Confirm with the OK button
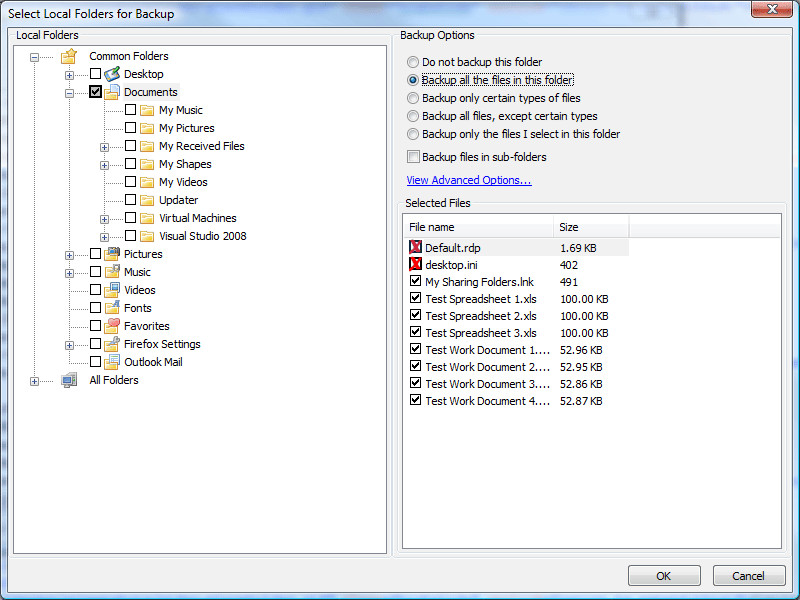800x600 pixels. tap(664, 576)
